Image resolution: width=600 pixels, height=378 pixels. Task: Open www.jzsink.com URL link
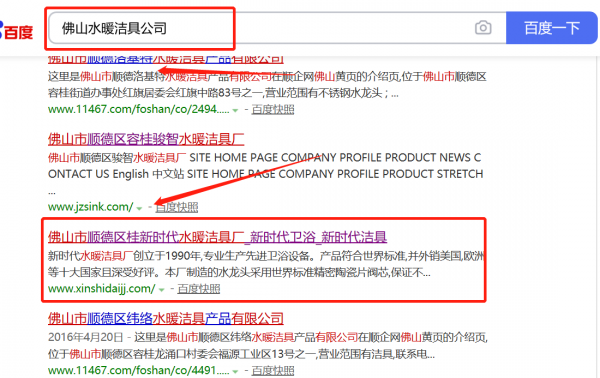[x=90, y=207]
